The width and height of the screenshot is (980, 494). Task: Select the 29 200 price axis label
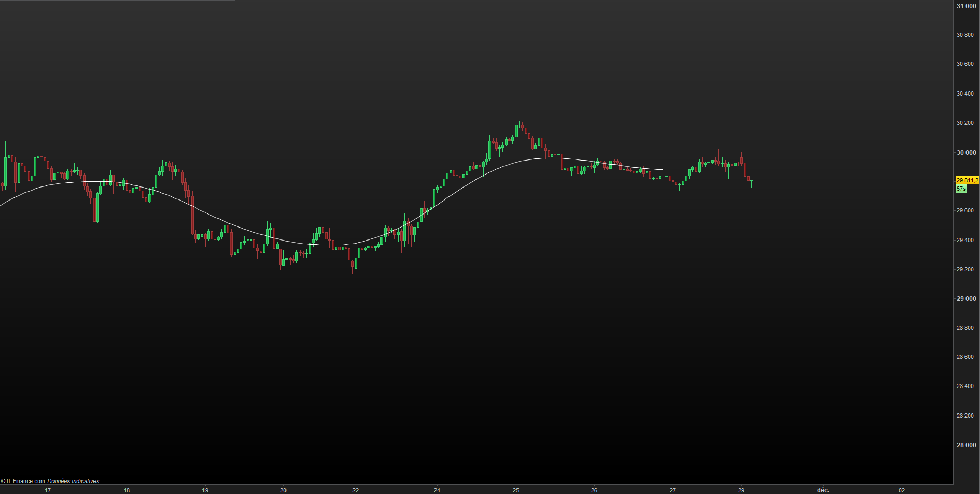pos(965,270)
